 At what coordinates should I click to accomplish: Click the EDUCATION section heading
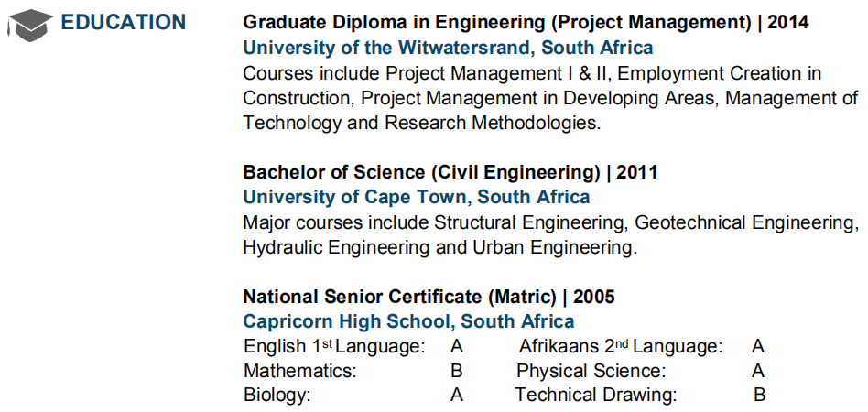tap(123, 23)
